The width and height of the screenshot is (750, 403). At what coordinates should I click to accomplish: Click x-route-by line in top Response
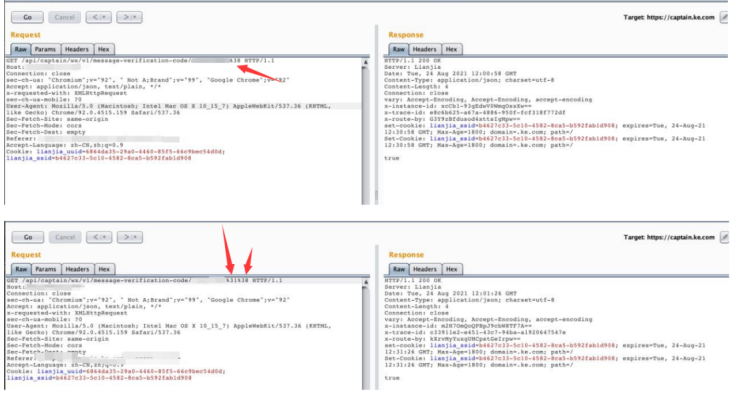tap(452, 119)
